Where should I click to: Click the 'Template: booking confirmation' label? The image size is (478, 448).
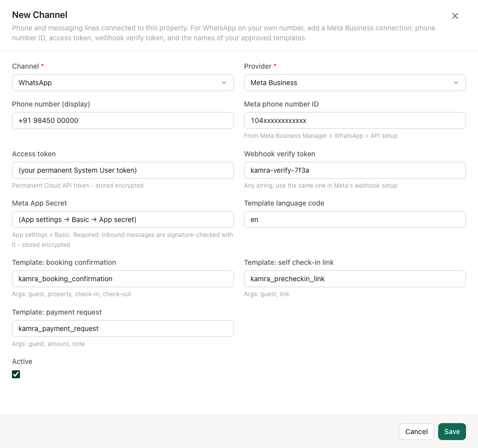tap(64, 262)
